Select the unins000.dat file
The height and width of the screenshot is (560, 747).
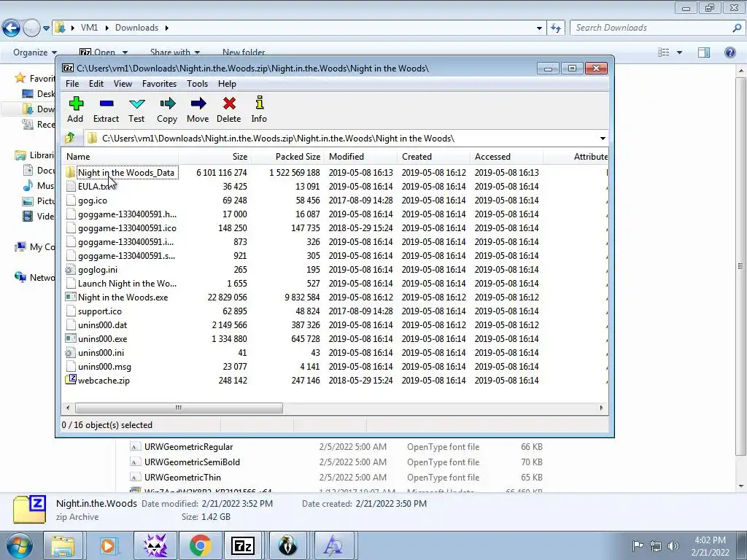(102, 325)
